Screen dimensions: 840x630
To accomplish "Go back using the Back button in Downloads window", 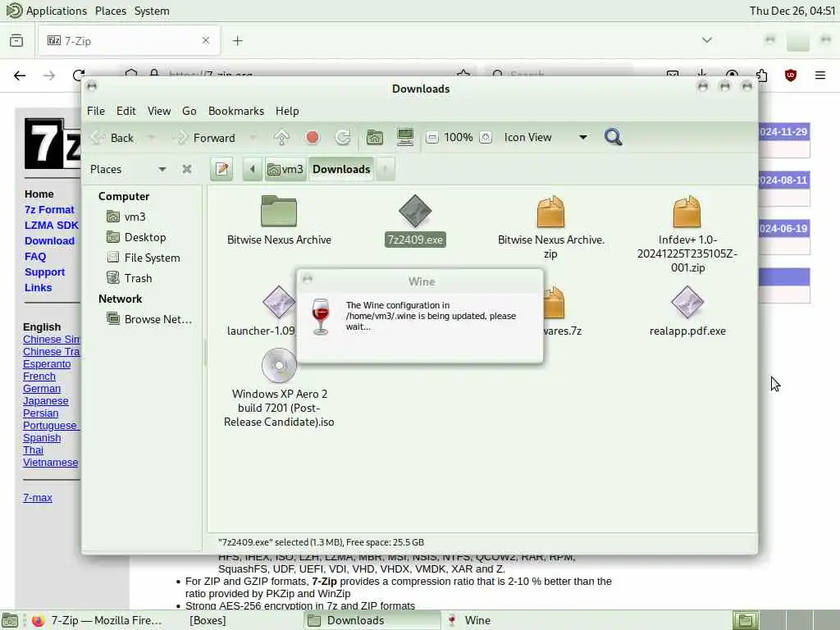I will coord(112,138).
